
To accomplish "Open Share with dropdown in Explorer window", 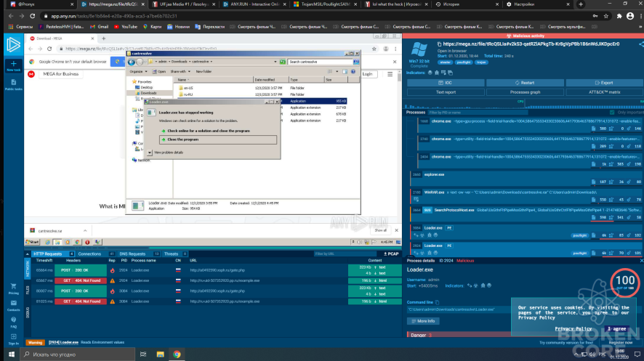I will click(180, 71).
